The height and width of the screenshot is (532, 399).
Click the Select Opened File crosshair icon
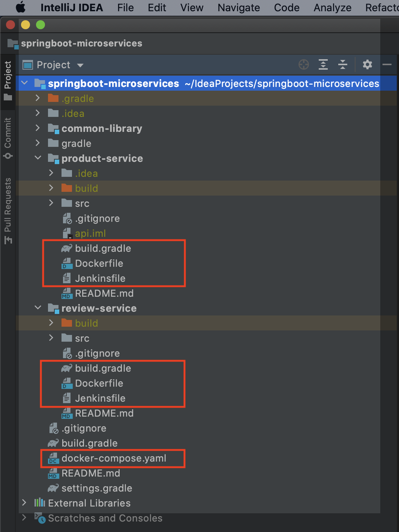[x=303, y=64]
